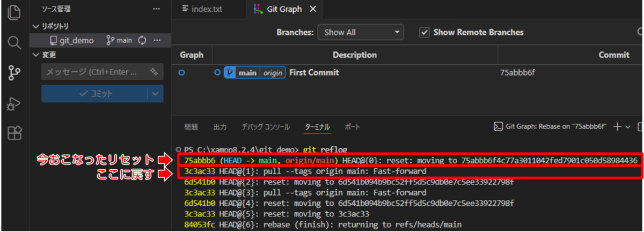Image resolution: width=644 pixels, height=232 pixels.
Task: Toggle the Show Remote Branches checkbox
Action: point(425,32)
